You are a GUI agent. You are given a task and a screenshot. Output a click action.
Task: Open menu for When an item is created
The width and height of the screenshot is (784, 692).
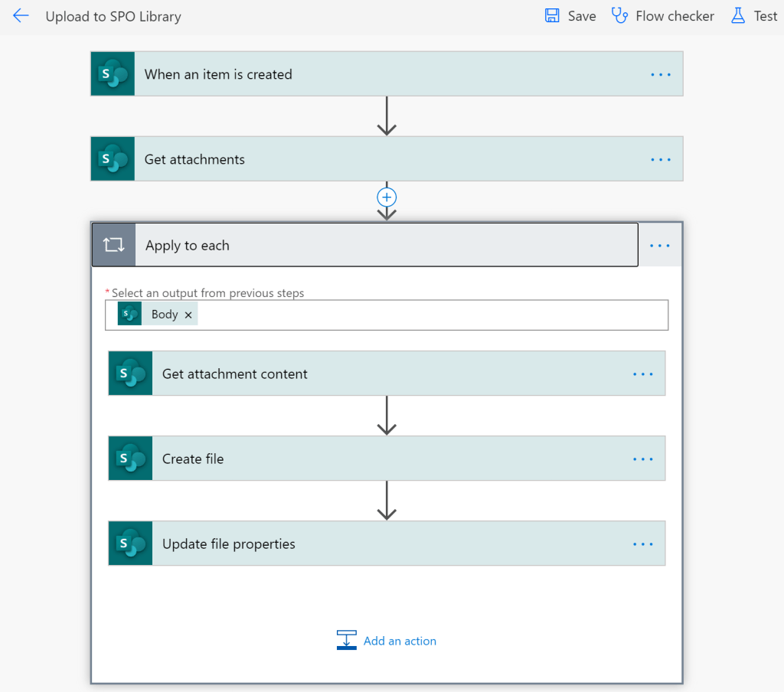tap(660, 74)
